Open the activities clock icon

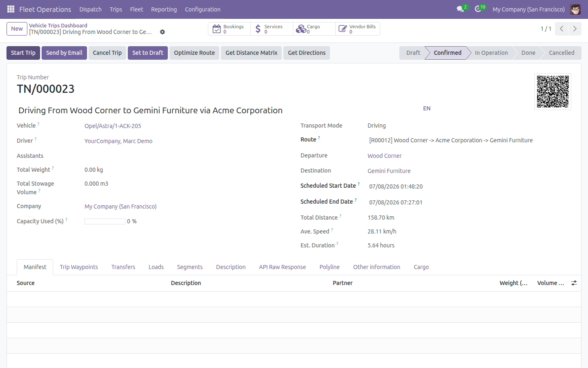click(479, 9)
